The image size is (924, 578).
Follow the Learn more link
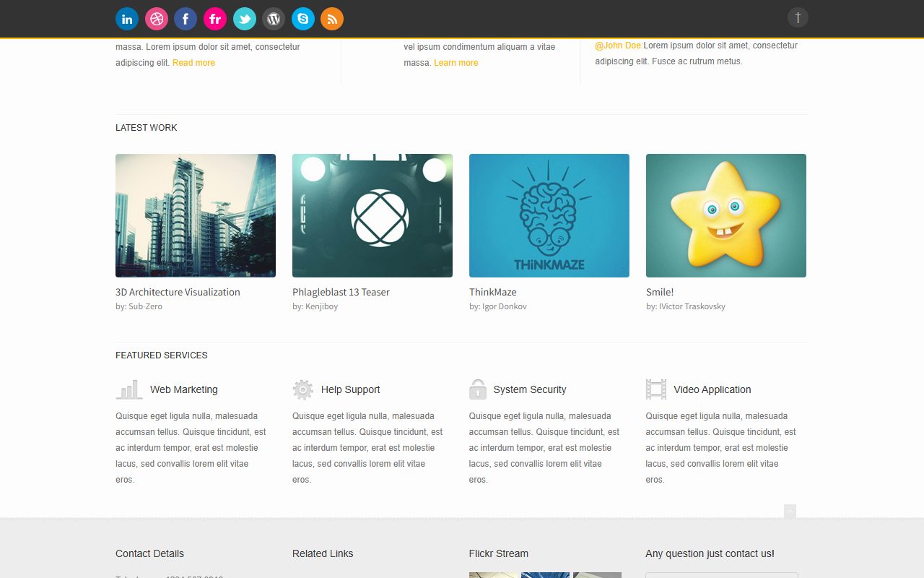click(456, 63)
